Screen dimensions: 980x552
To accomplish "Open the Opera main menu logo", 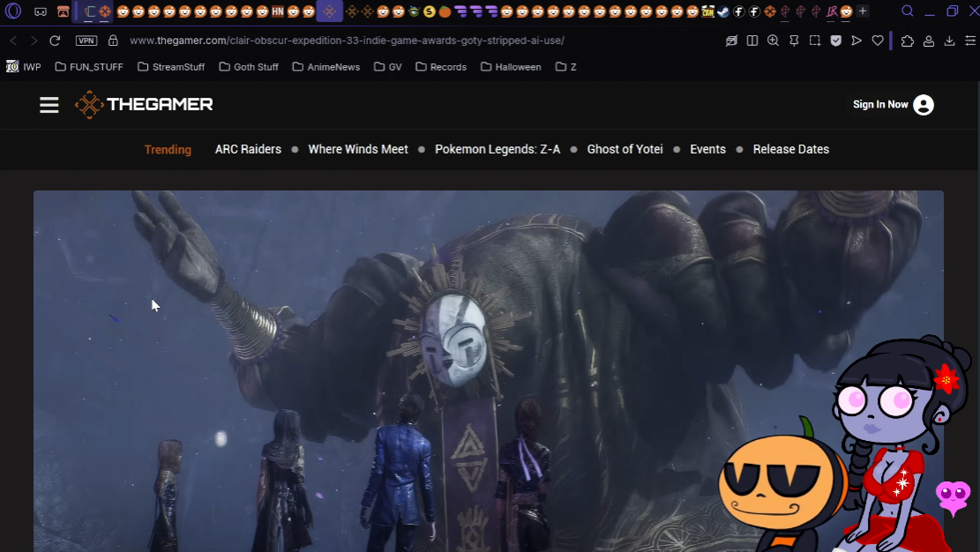I will coord(13,11).
